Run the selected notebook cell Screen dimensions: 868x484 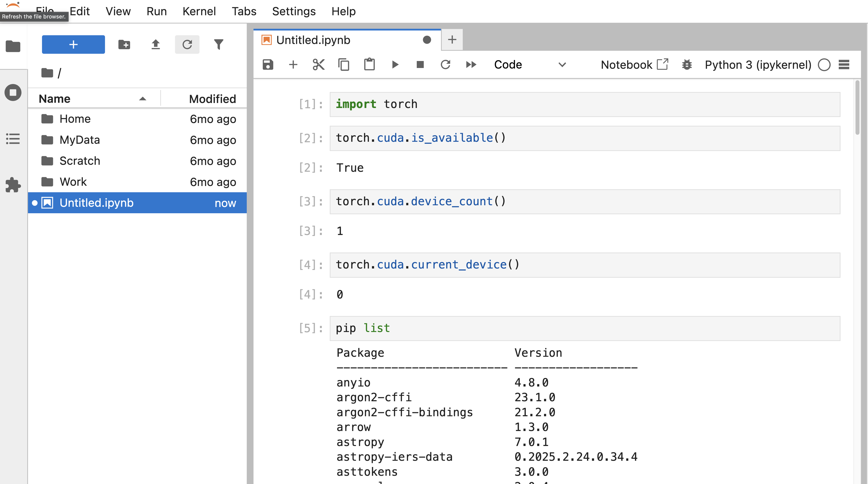[x=395, y=64]
